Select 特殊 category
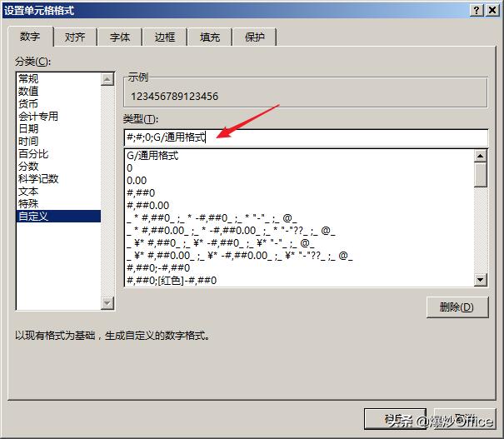Viewport: 504px width, 439px height. pyautogui.click(x=58, y=204)
